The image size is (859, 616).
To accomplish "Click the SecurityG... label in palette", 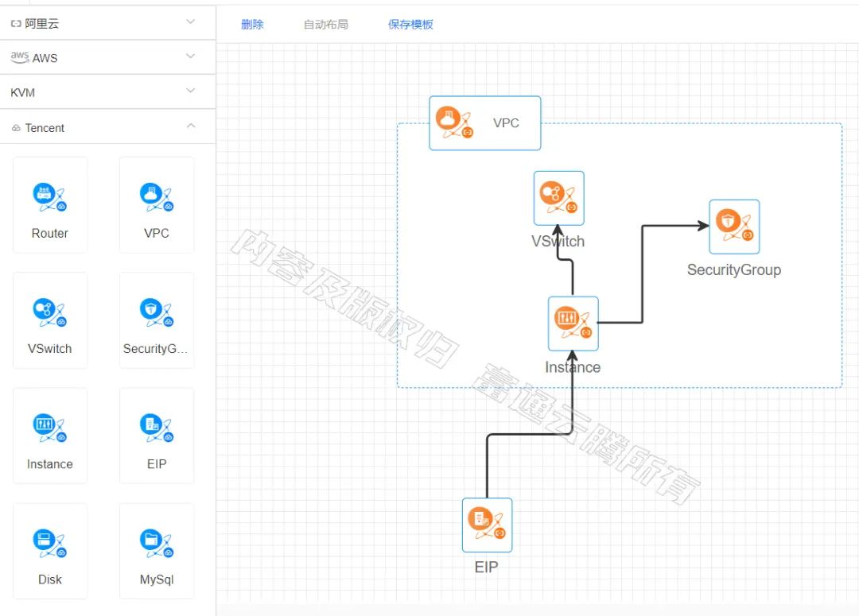I will pyautogui.click(x=156, y=349).
